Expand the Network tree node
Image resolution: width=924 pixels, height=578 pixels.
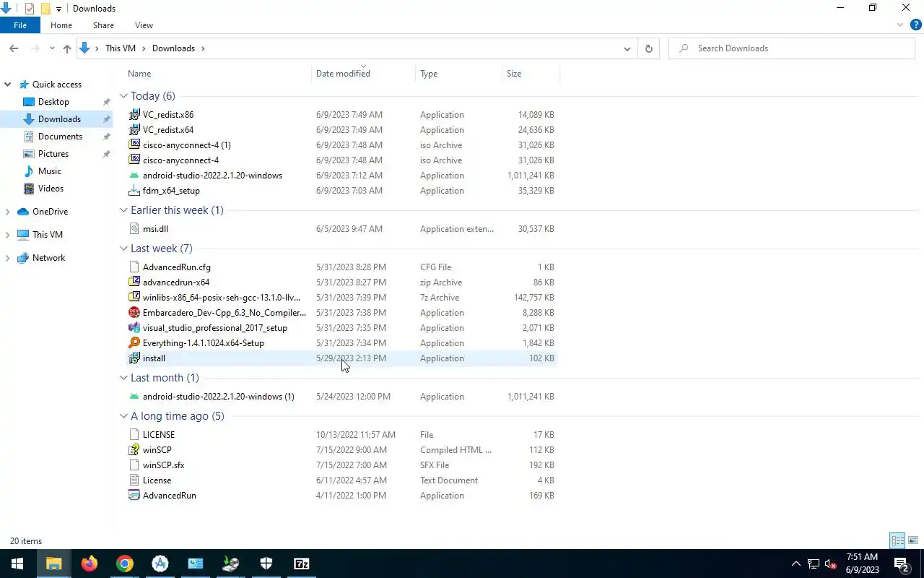tap(8, 258)
